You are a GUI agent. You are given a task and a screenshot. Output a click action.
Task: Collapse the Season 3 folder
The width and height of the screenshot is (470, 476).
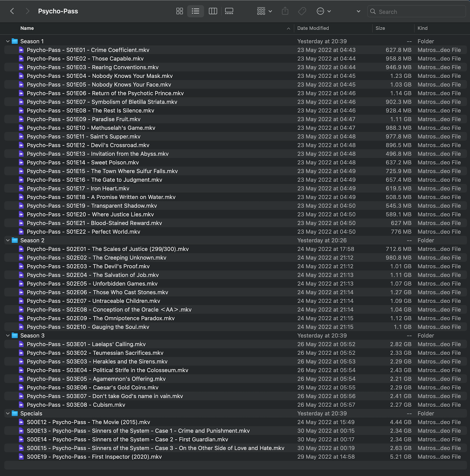pos(8,336)
